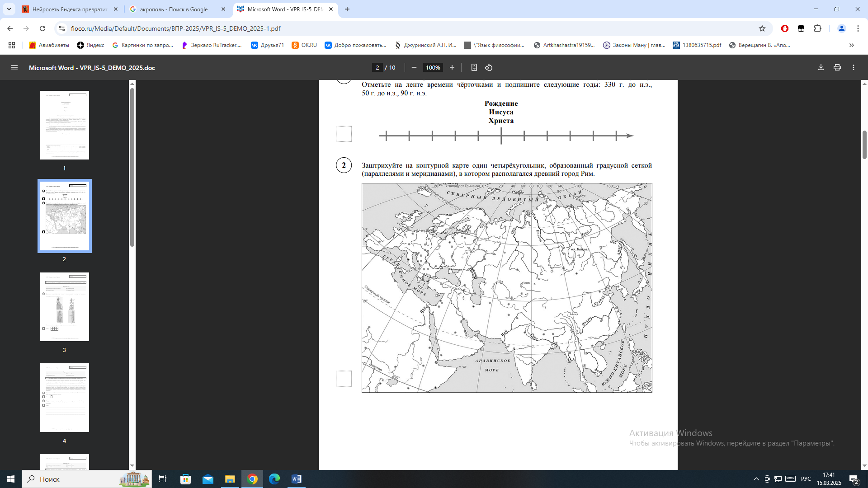The height and width of the screenshot is (488, 868).
Task: Select page 1 thumbnail
Action: click(x=65, y=125)
